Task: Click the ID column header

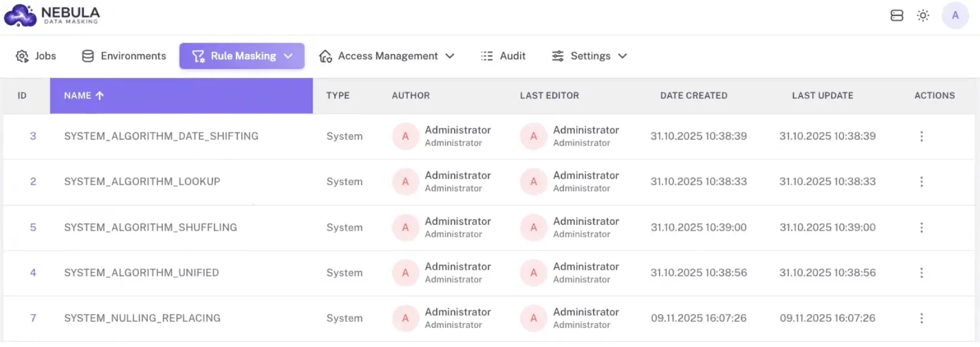Action: [22, 95]
